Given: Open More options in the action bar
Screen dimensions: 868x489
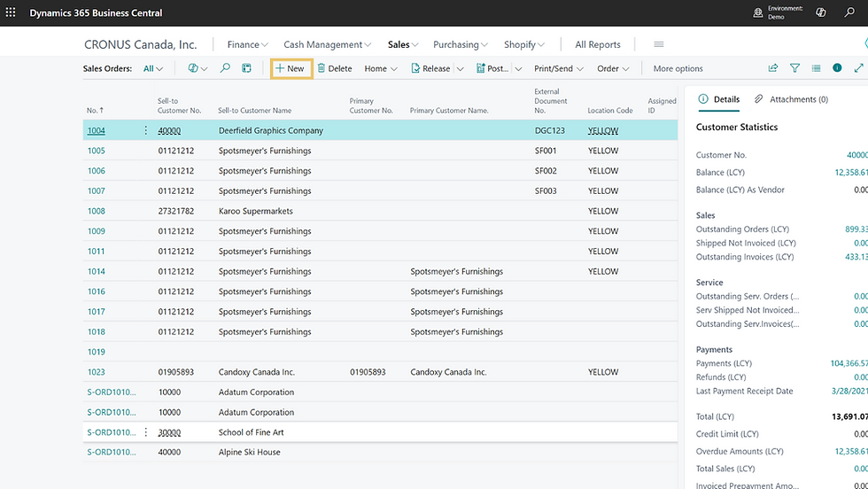Looking at the screenshot, I should point(678,69).
